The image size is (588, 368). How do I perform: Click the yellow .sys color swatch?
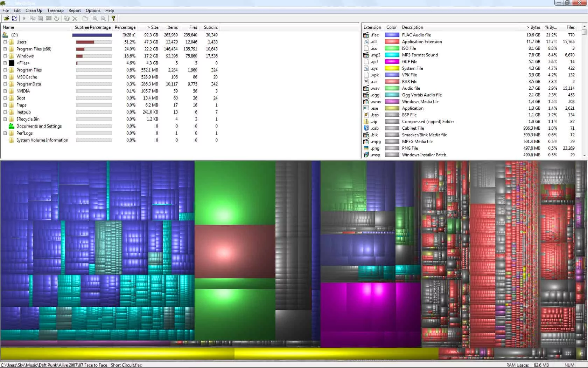(x=392, y=68)
